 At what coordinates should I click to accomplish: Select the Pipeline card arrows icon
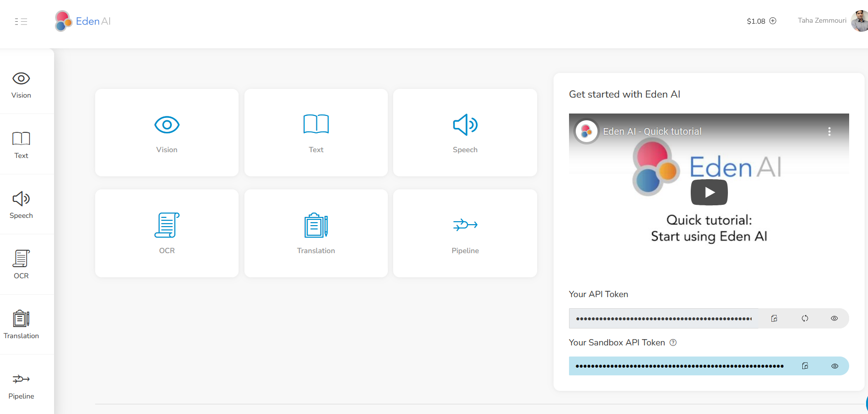point(465,225)
